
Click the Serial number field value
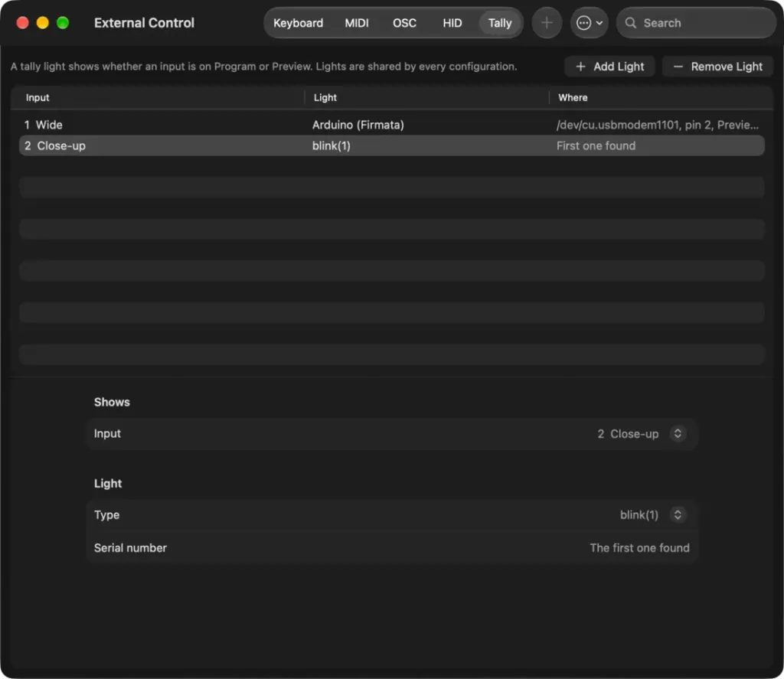click(639, 548)
